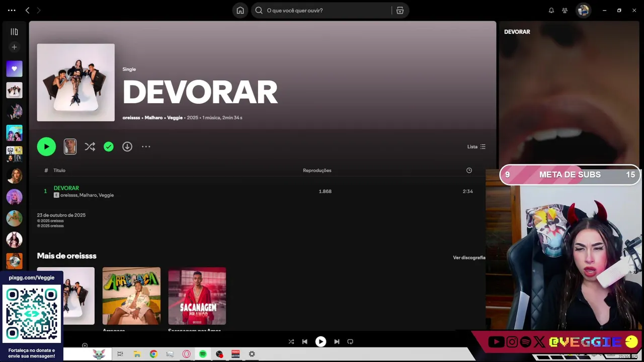Open the OBS icon in the taskbar
This screenshot has width=644, height=362.
coord(219,354)
